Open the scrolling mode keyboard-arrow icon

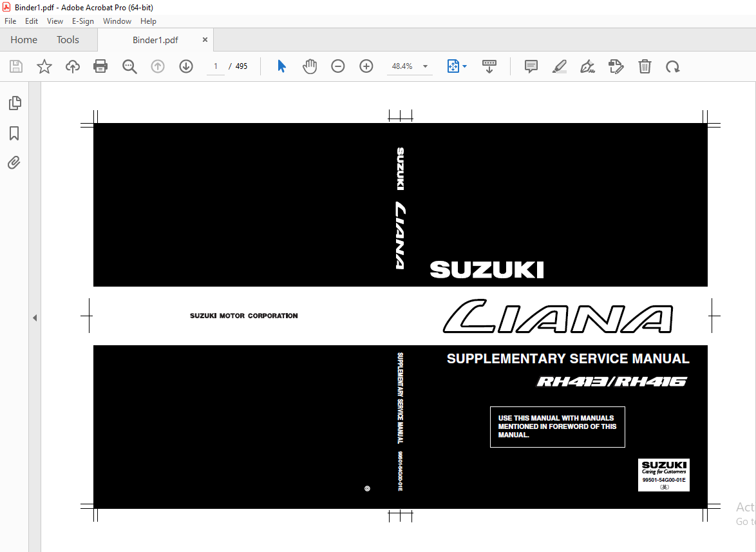489,66
